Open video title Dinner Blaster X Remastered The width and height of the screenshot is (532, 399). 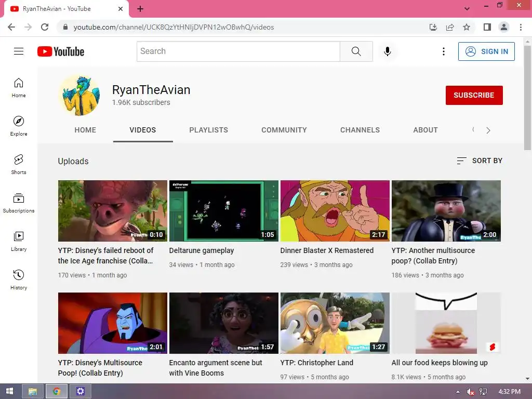[327, 250]
